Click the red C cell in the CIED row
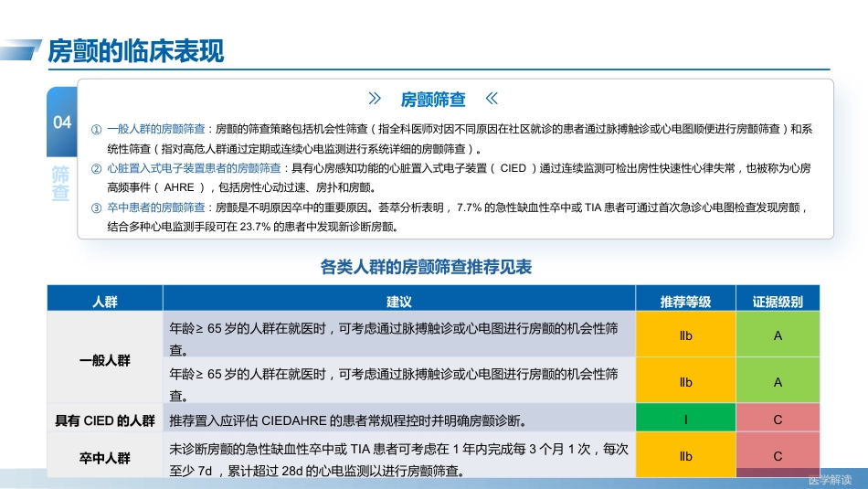868x489 pixels. [778, 420]
